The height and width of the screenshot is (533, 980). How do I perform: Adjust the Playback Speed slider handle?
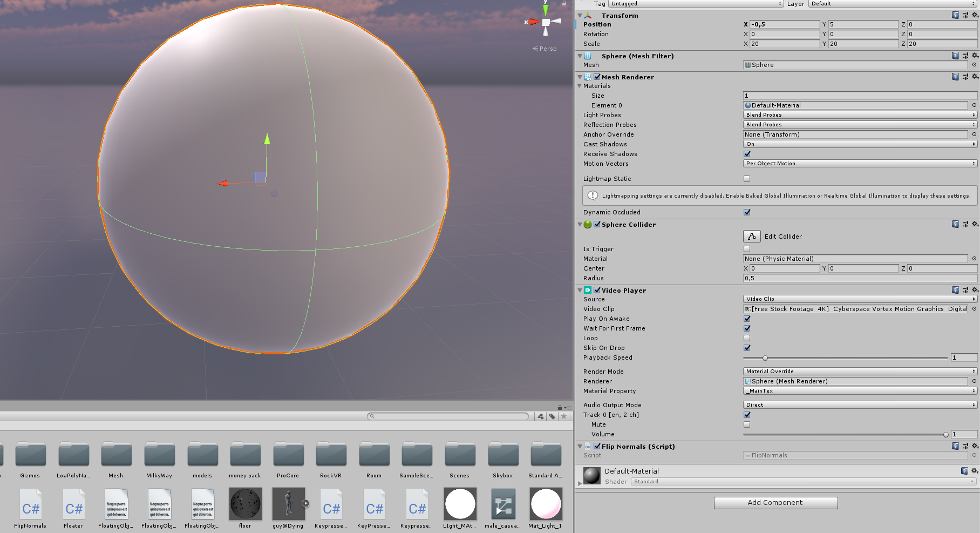(x=765, y=358)
